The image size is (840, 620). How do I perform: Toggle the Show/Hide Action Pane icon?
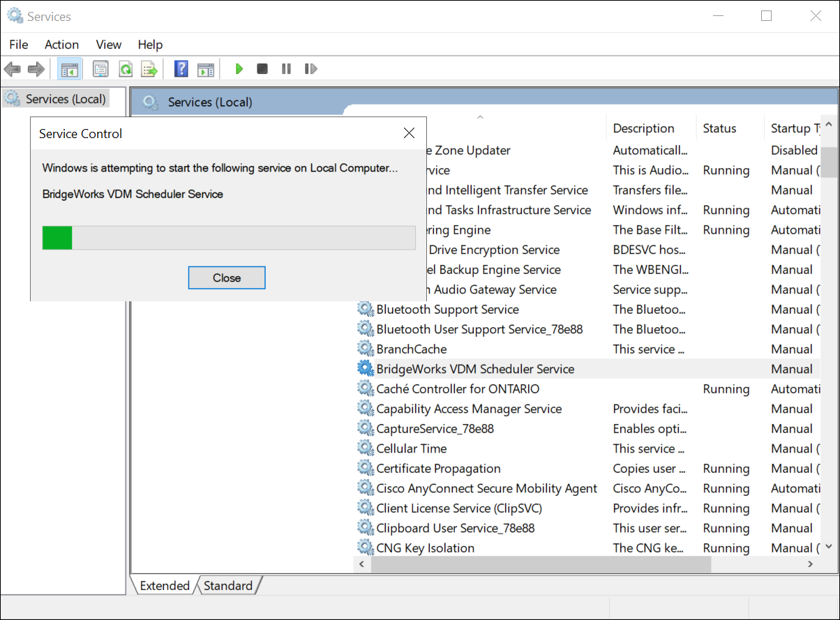point(205,69)
